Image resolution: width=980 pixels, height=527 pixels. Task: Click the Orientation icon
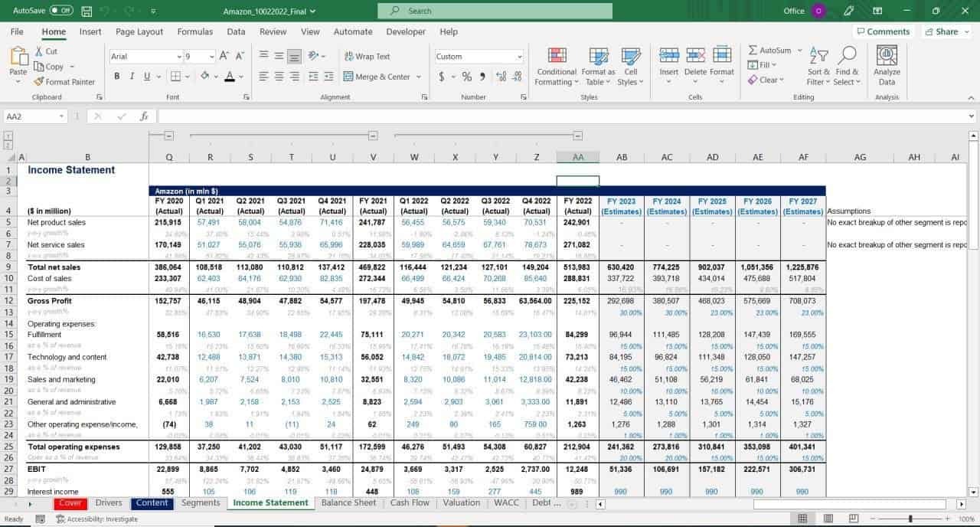coord(313,56)
